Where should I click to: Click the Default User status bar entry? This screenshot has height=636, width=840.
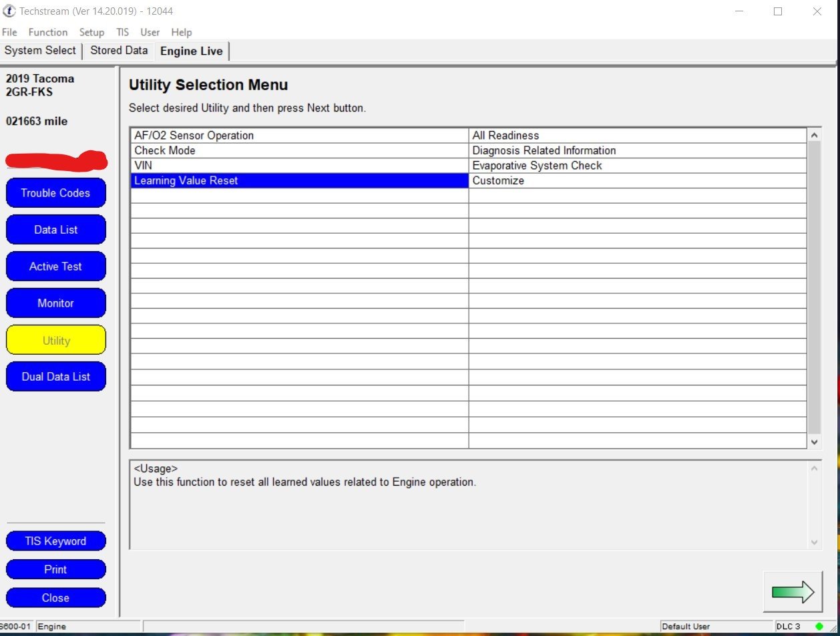pyautogui.click(x=716, y=627)
